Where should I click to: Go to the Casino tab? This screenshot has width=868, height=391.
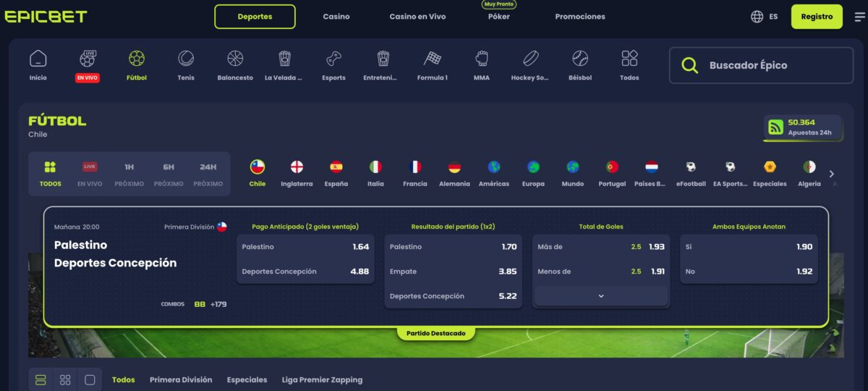pyautogui.click(x=336, y=17)
